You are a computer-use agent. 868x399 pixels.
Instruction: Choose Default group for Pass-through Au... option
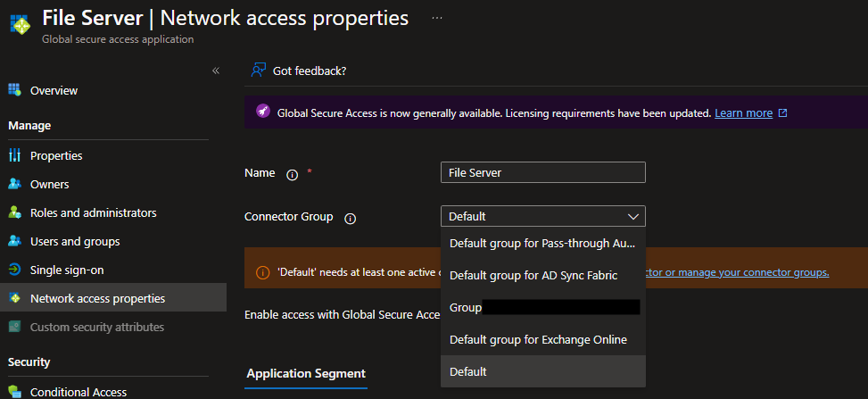point(543,244)
